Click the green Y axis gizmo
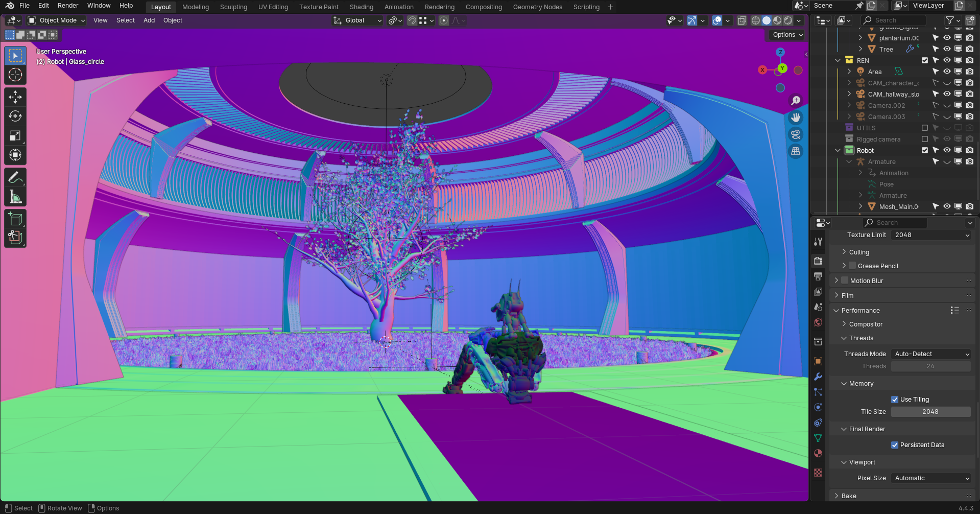The width and height of the screenshot is (980, 514). coord(782,68)
